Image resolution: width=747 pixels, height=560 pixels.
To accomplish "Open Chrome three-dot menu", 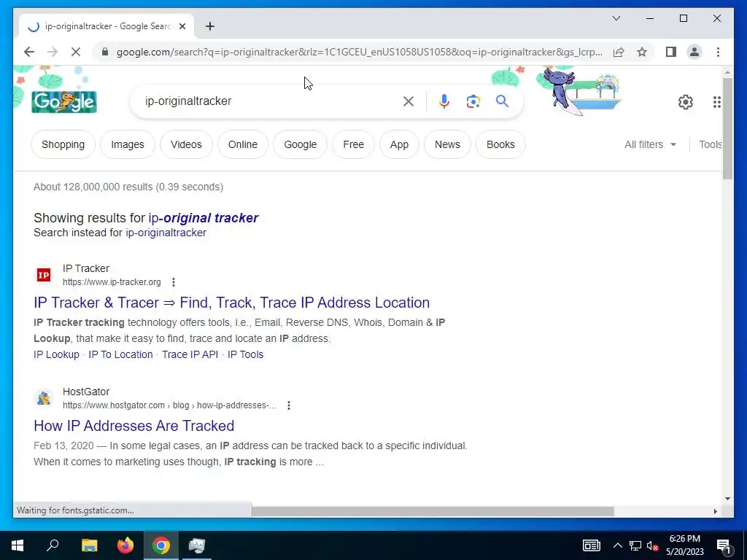I will tap(718, 52).
